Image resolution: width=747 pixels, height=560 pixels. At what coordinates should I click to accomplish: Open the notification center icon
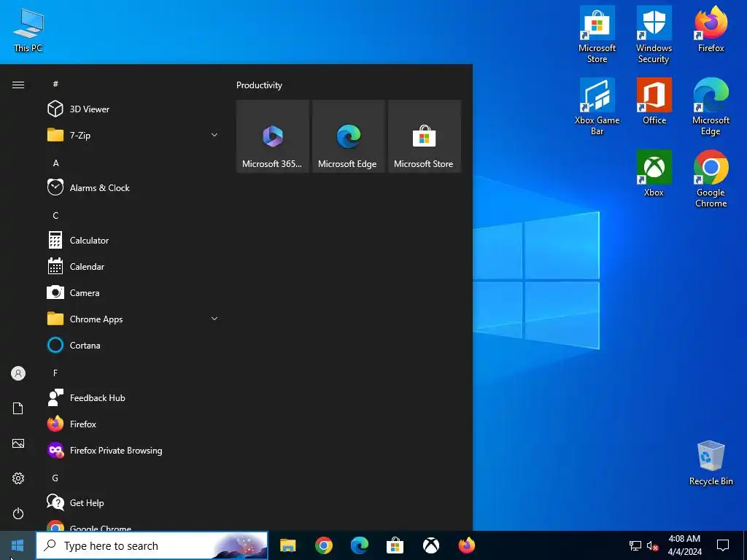723,545
